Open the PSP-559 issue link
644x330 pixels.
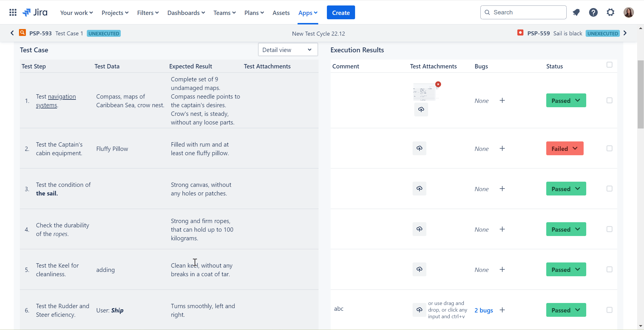[x=538, y=33]
